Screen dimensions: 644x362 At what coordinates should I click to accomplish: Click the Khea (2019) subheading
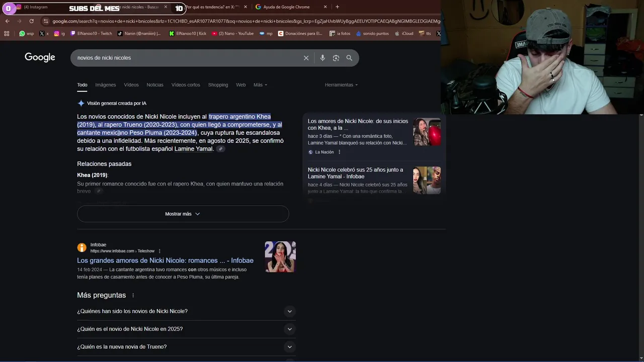(93, 175)
